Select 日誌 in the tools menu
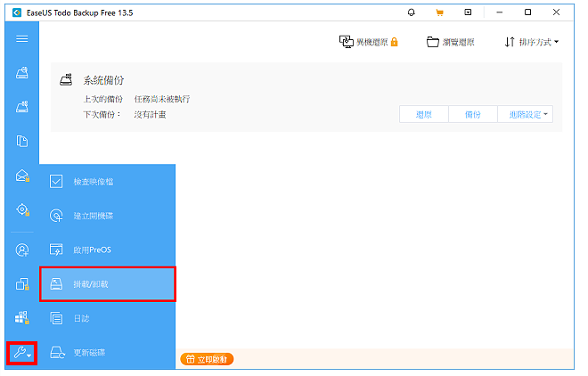This screenshot has height=376, width=588. coord(107,318)
